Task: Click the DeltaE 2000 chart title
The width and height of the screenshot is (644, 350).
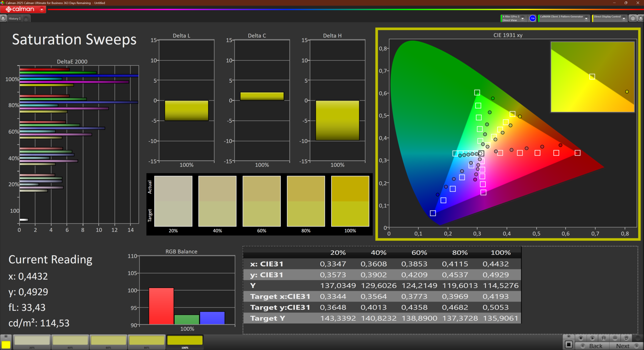Action: click(x=72, y=62)
